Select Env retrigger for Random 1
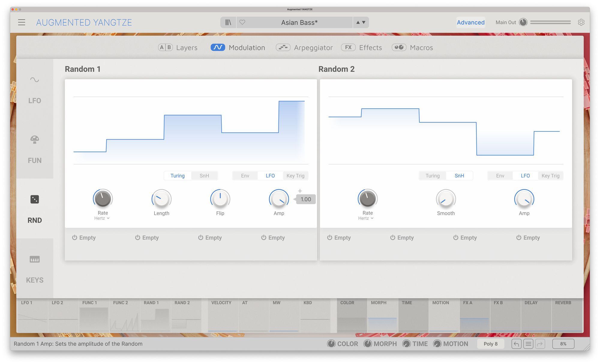Viewport: 600px width, 364px height. coord(245,176)
